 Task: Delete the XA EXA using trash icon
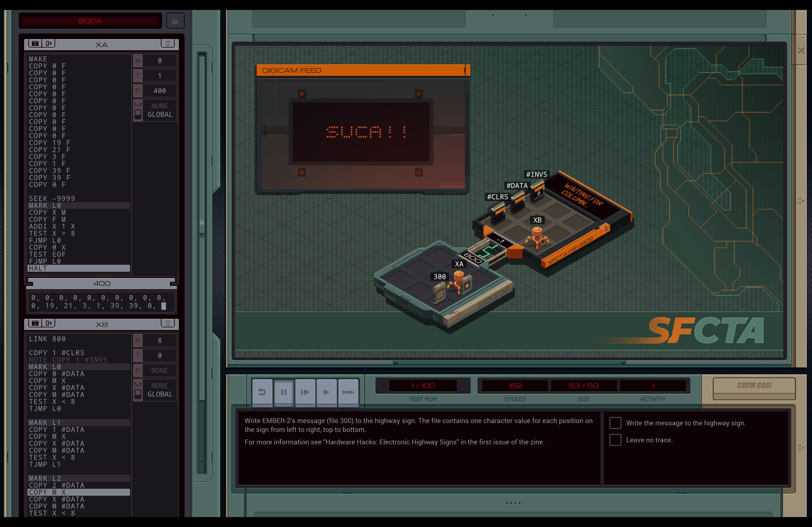point(168,43)
